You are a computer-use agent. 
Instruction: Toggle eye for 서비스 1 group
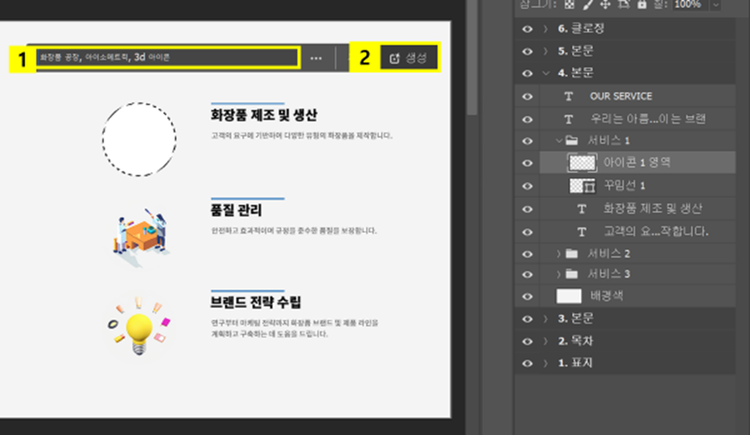coord(527,141)
